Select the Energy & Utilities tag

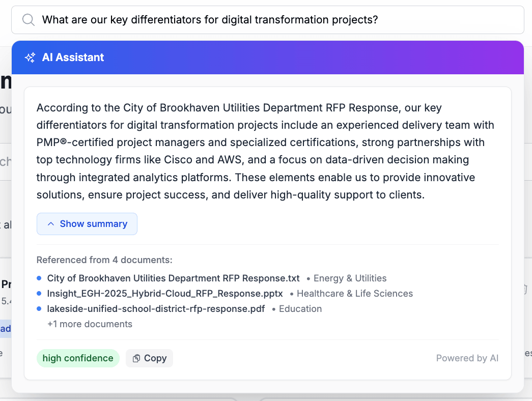(x=350, y=278)
